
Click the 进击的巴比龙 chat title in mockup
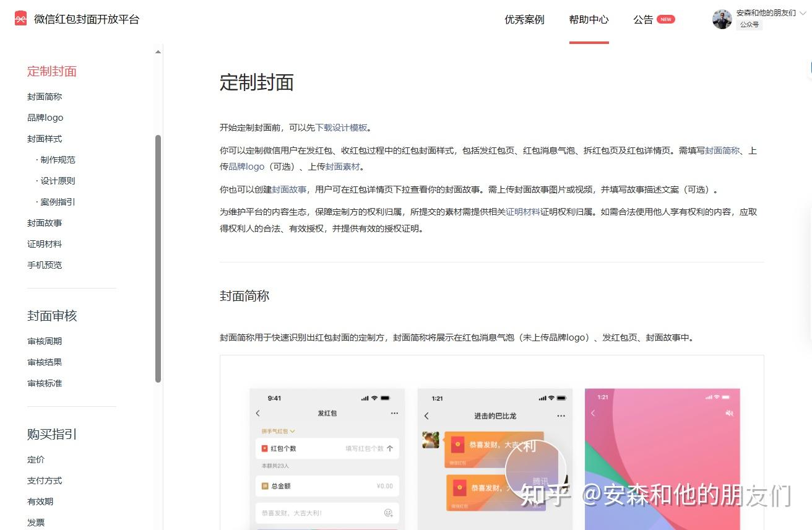coord(495,415)
